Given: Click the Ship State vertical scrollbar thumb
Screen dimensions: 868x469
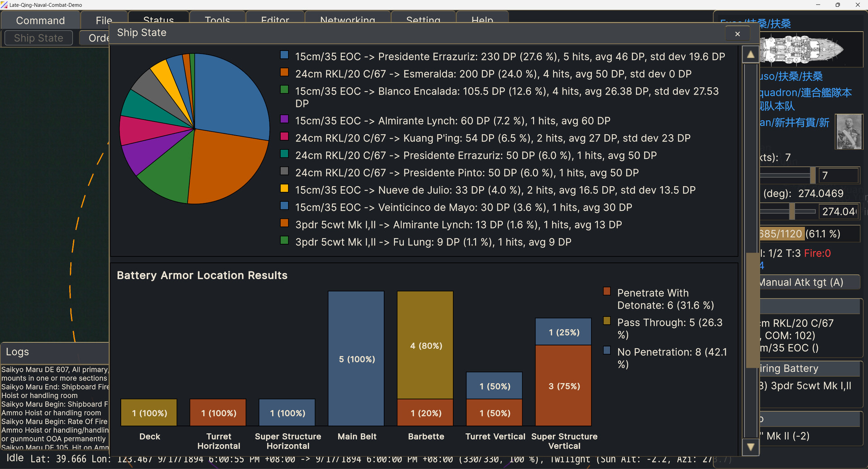Looking at the screenshot, I should point(752,310).
